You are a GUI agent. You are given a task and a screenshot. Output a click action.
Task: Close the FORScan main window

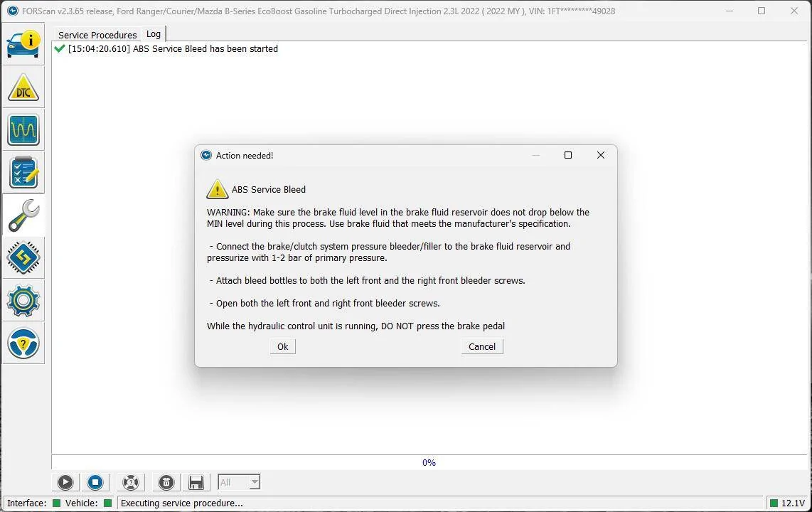[x=794, y=11]
